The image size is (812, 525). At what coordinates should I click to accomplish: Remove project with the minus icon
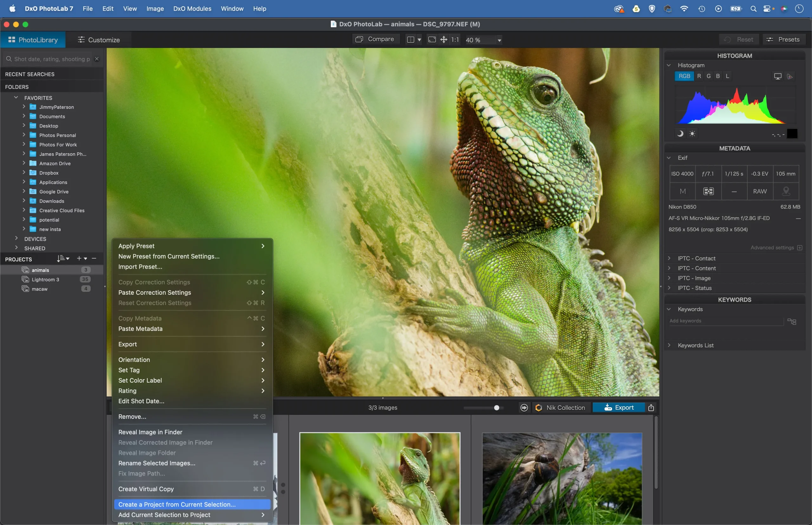point(94,259)
